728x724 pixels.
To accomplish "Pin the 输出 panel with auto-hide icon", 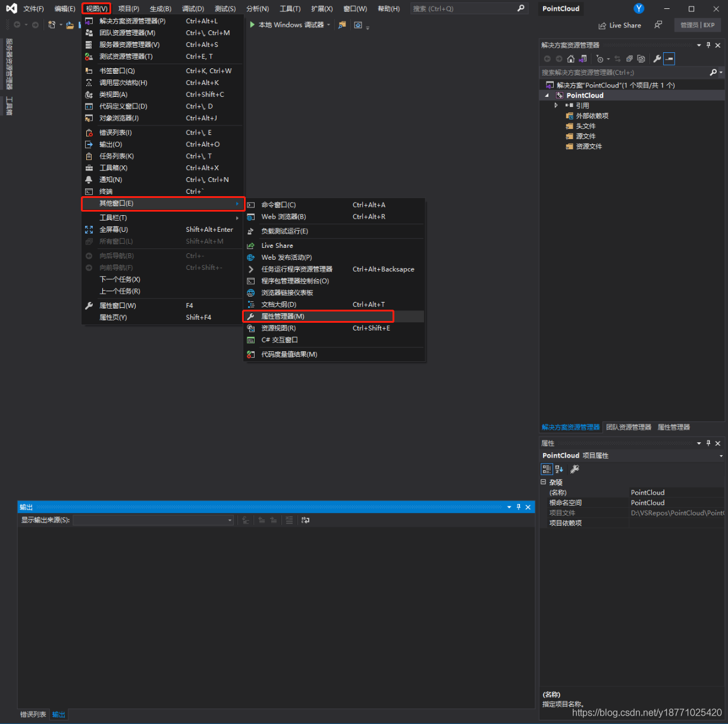I will click(519, 507).
